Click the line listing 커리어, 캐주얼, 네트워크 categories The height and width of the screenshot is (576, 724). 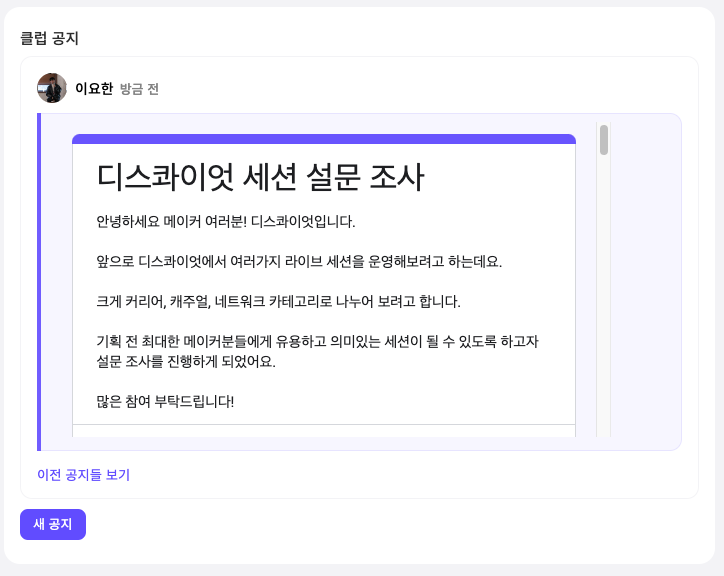click(x=278, y=301)
